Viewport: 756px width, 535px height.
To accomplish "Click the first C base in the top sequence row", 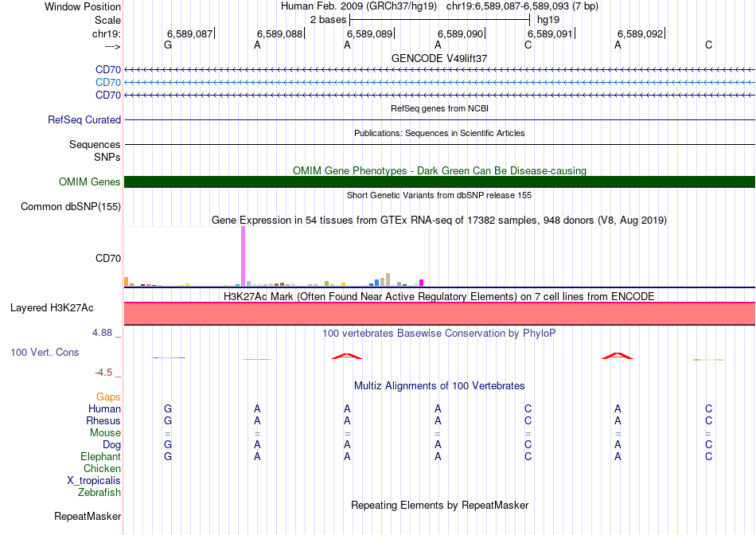I will pos(528,45).
